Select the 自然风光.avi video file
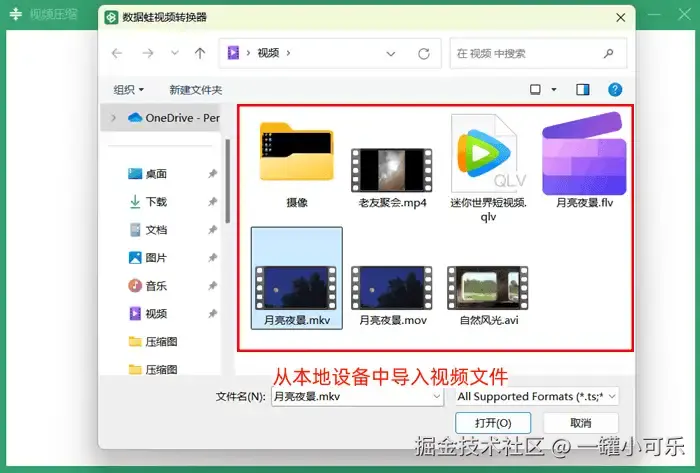This screenshot has height=473, width=700. [x=488, y=295]
